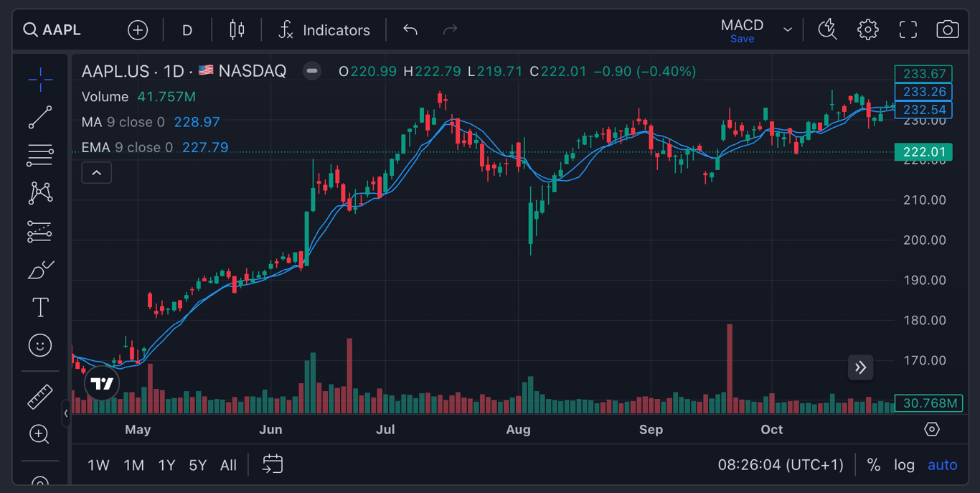Image resolution: width=980 pixels, height=493 pixels.
Task: Toggle percent scale
Action: pyautogui.click(x=874, y=465)
